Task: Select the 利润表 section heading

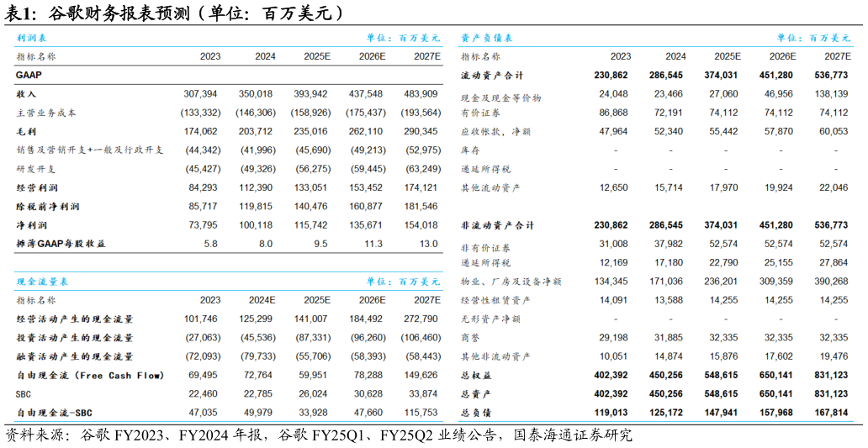Action: pos(32,38)
